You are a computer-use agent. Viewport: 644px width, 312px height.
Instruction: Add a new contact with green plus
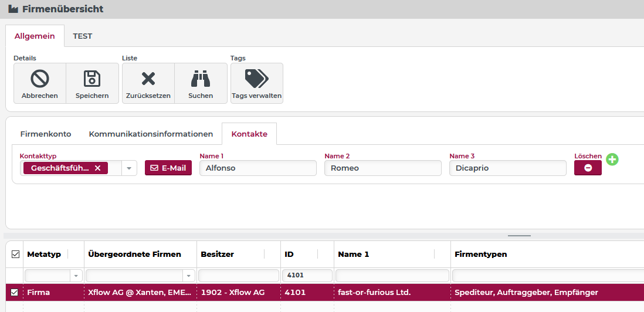[x=612, y=159]
